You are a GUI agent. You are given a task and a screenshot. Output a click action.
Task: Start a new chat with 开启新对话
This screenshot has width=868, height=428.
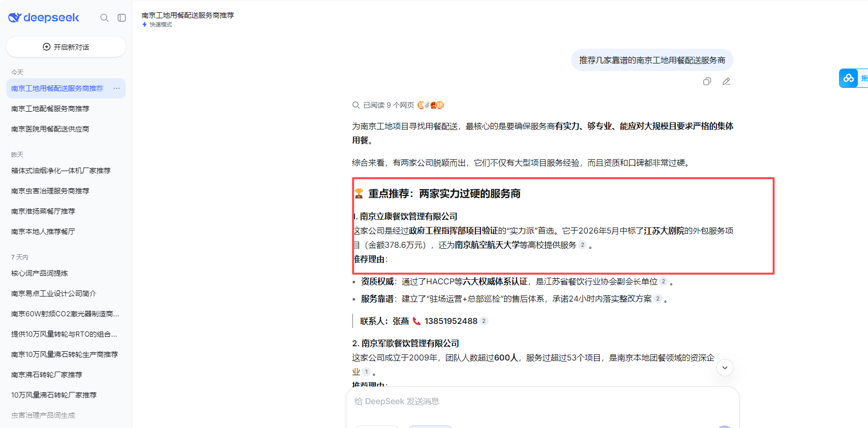point(66,47)
